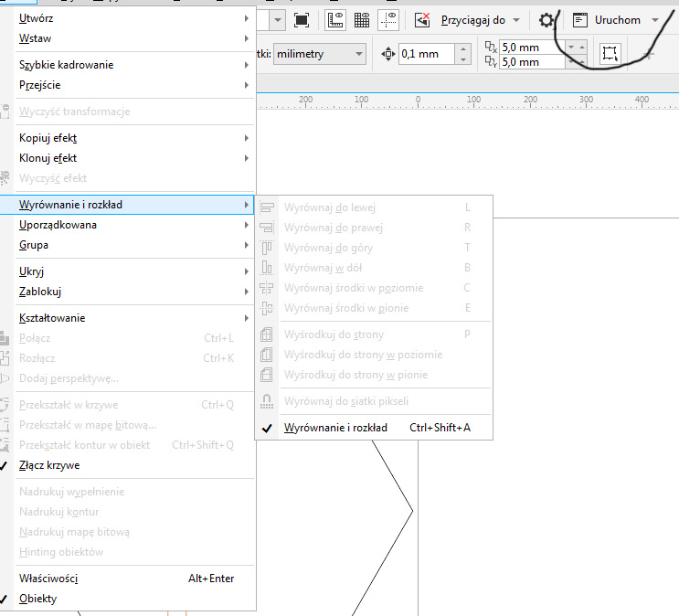Toggle the show guidelines icon

389,19
